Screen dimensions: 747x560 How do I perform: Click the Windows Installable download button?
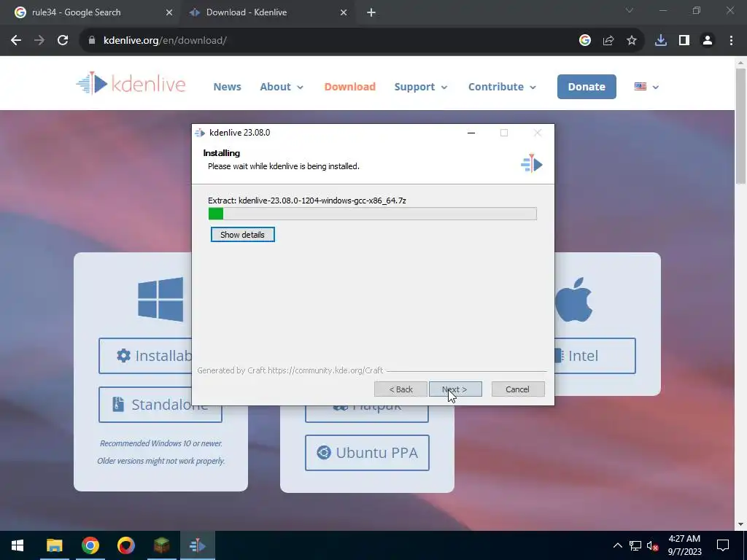pos(145,356)
